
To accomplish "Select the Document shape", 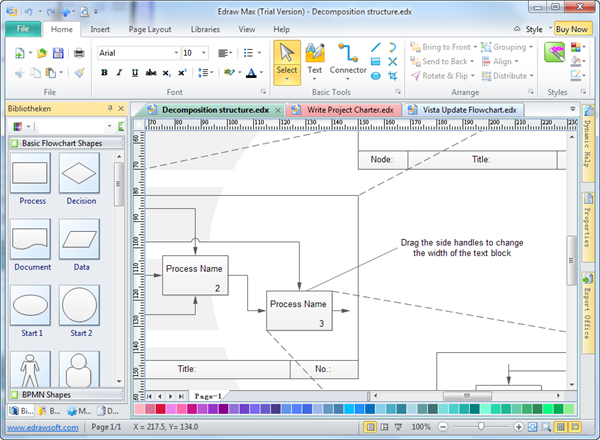I will pyautogui.click(x=32, y=243).
